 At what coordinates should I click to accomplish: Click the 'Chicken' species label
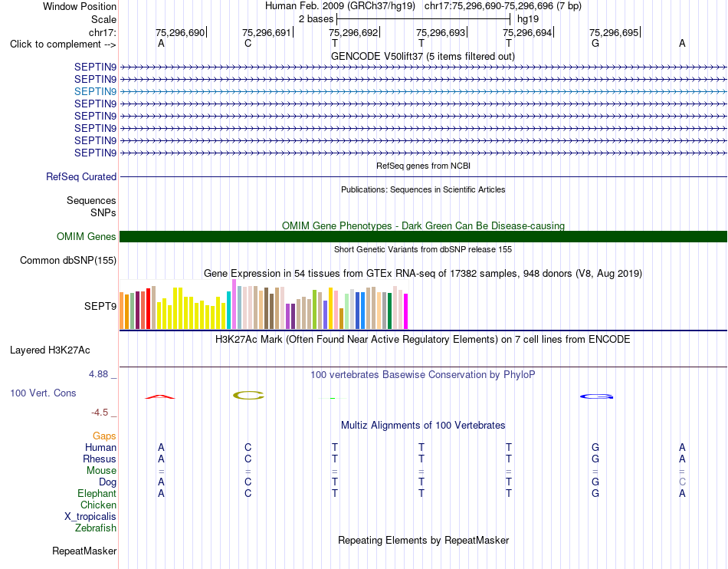98,505
